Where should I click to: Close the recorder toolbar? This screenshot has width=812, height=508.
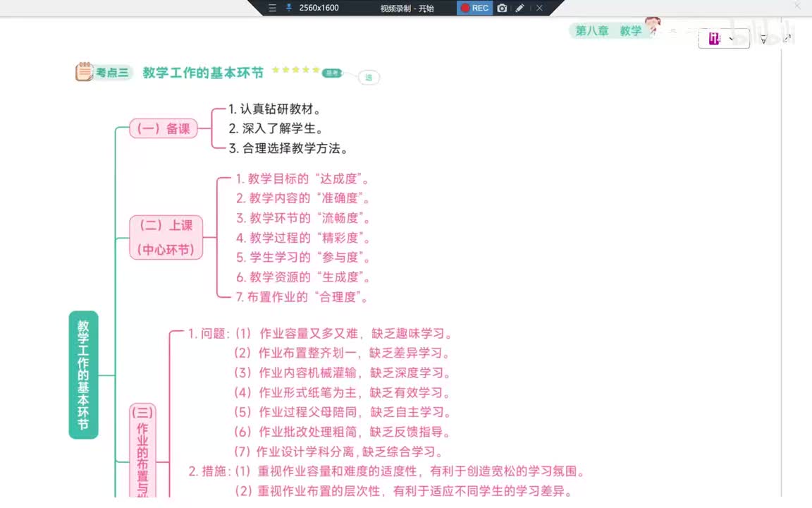pyautogui.click(x=539, y=8)
